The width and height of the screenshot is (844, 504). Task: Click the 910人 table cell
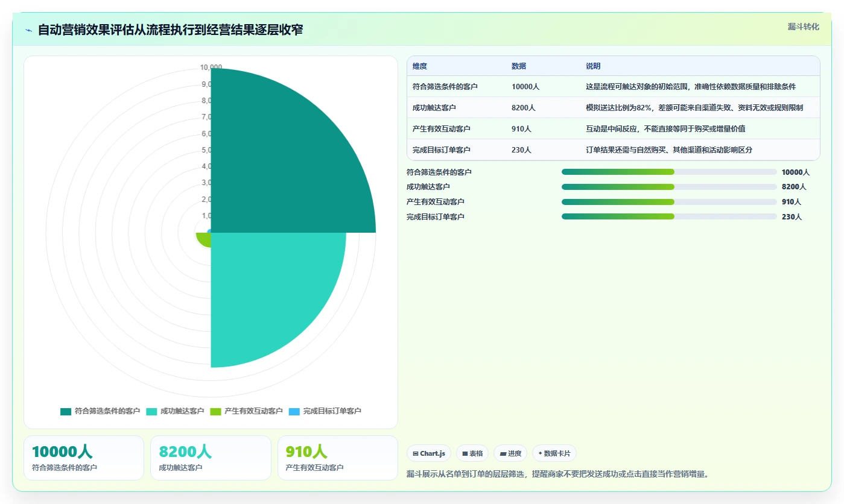pos(521,128)
